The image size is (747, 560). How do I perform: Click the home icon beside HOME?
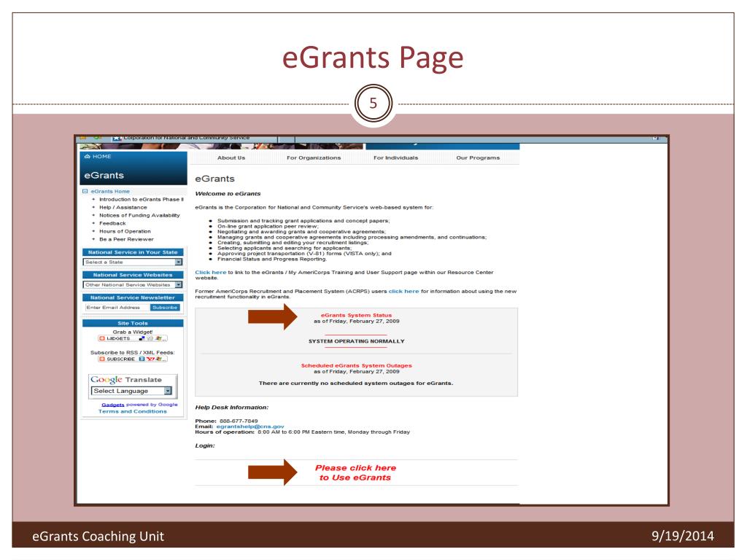coord(88,156)
